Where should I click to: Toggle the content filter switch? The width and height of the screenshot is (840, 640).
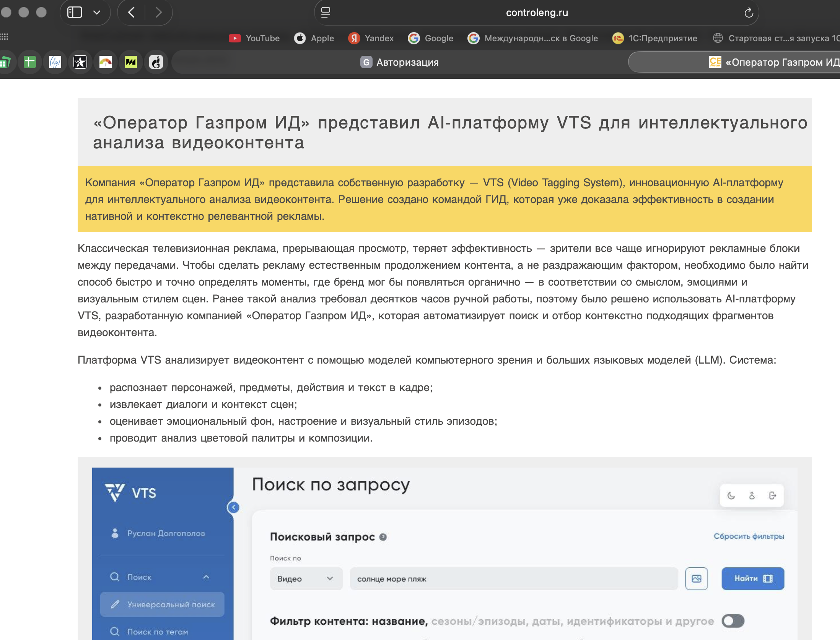733,621
